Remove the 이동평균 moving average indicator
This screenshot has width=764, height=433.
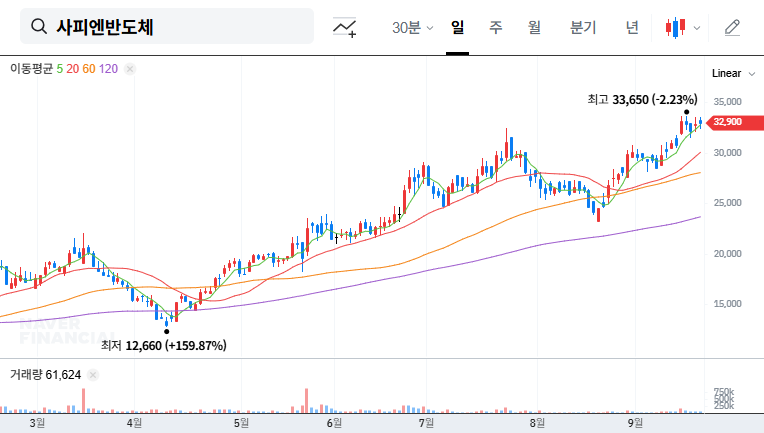tap(130, 69)
